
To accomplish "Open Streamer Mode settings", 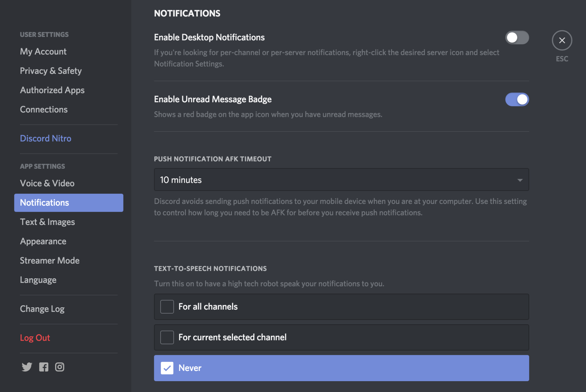I will click(50, 260).
